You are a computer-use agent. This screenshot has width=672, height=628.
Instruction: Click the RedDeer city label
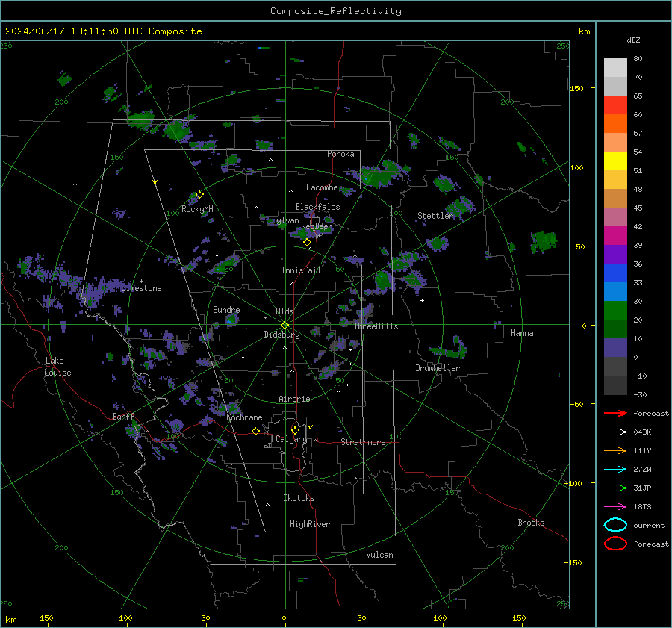click(317, 226)
